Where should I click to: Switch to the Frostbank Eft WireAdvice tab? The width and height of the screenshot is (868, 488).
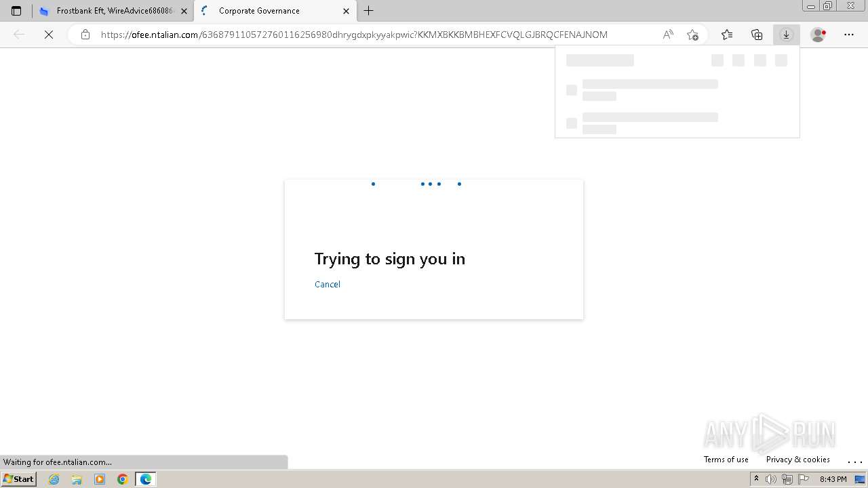(x=113, y=11)
